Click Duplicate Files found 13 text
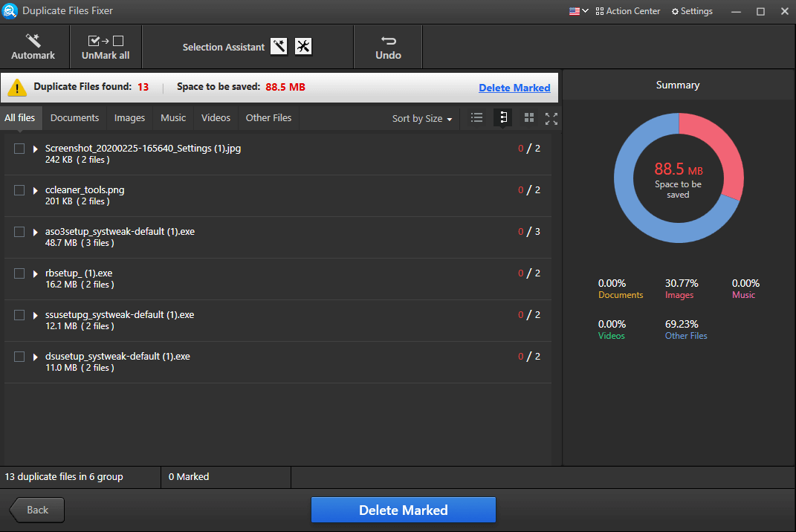This screenshot has width=796, height=532. [91, 87]
